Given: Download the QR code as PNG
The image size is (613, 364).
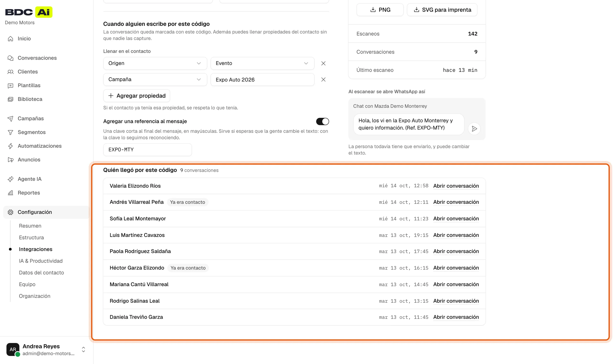Looking at the screenshot, I should point(380,10).
